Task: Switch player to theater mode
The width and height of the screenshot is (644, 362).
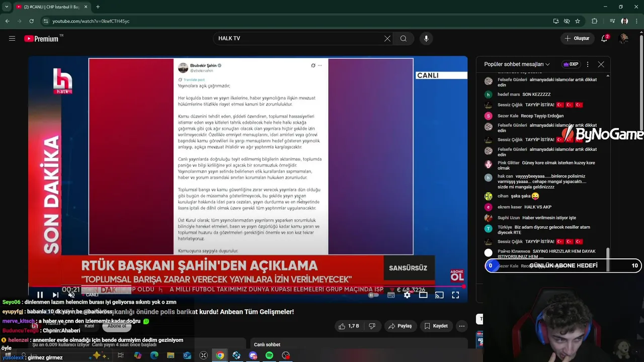Action: click(x=423, y=295)
